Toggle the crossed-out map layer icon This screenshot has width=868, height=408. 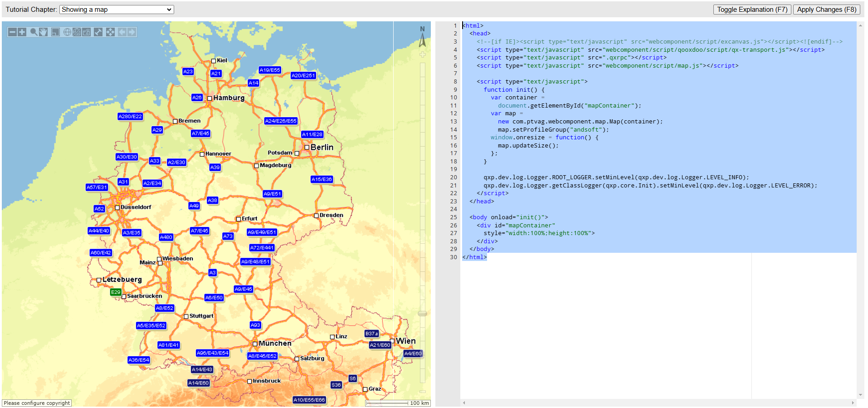tap(77, 32)
